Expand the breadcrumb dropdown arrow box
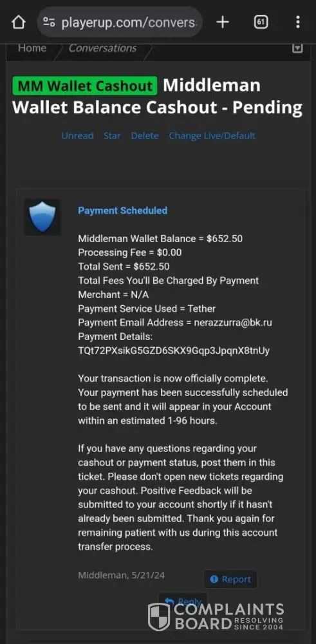 tap(297, 48)
